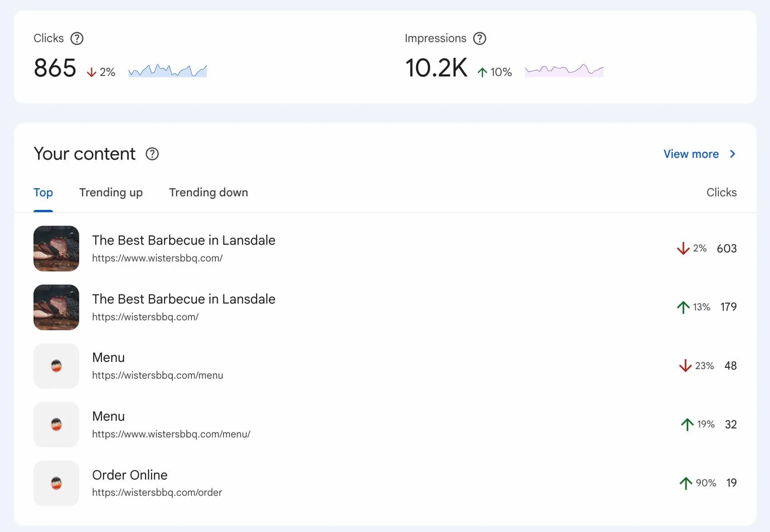
Task: Click the URL https://wistersbbq.com/
Action: [x=145, y=317]
